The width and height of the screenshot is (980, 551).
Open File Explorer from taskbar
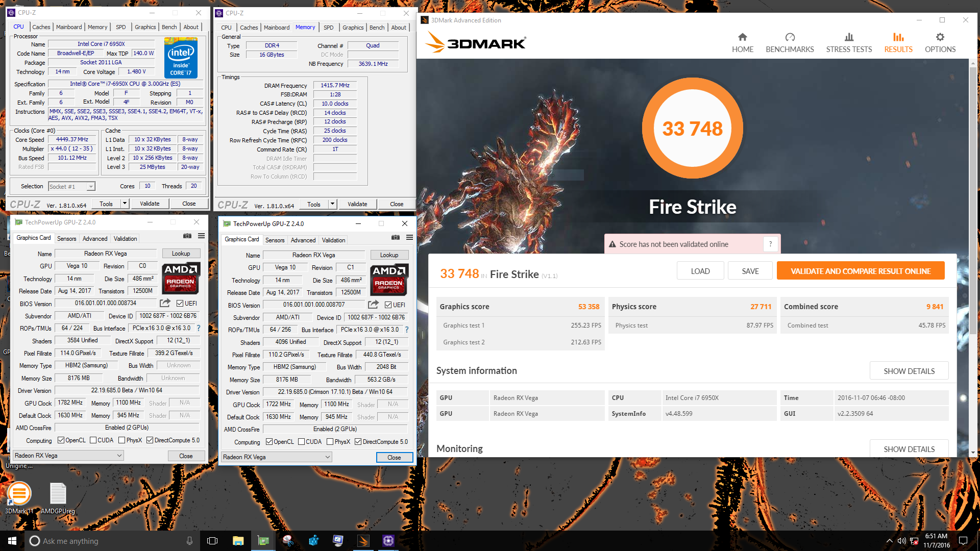(238, 541)
